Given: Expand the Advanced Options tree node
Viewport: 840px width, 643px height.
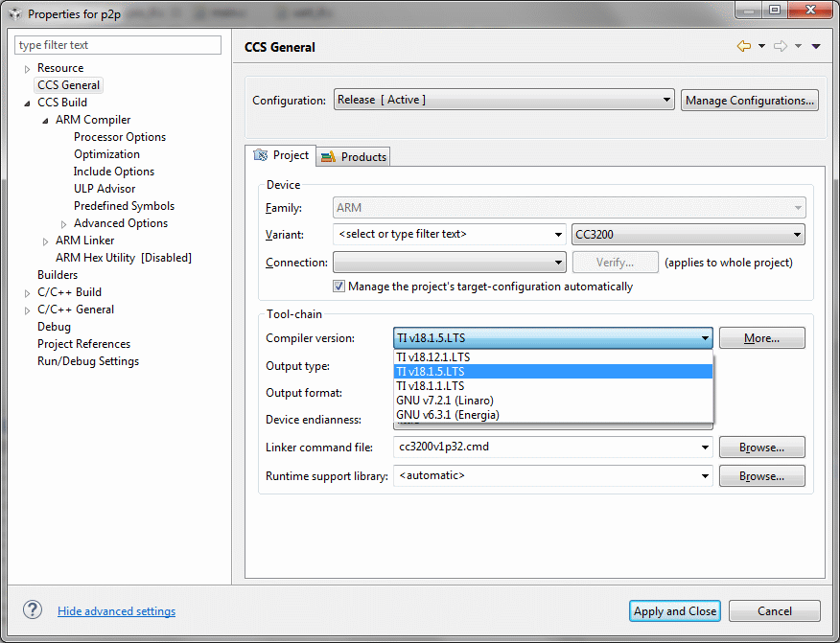Looking at the screenshot, I should pyautogui.click(x=63, y=224).
